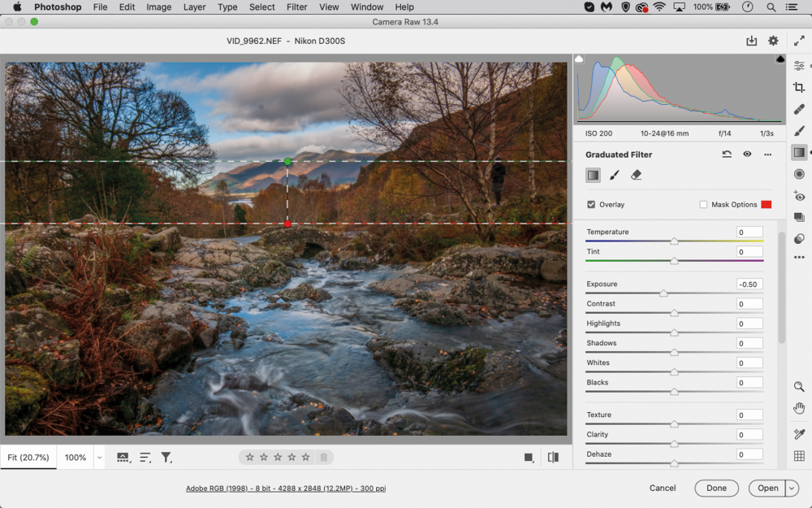Expand the zoom level dropdown arrow
812x508 pixels.
99,458
